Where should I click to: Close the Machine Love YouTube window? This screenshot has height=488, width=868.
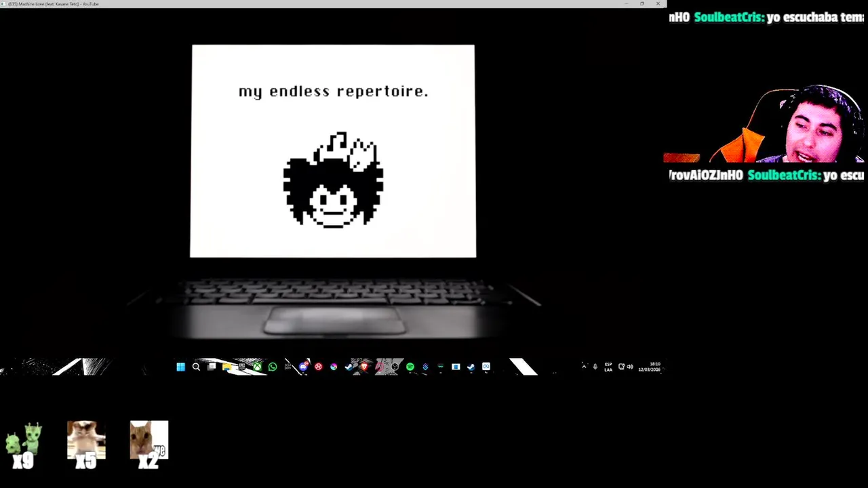(658, 4)
